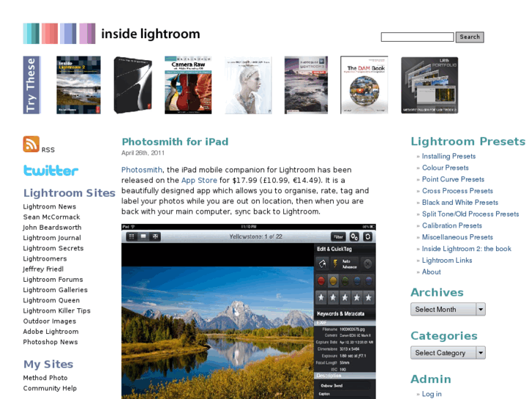Open John Beardsworth link

point(52,228)
